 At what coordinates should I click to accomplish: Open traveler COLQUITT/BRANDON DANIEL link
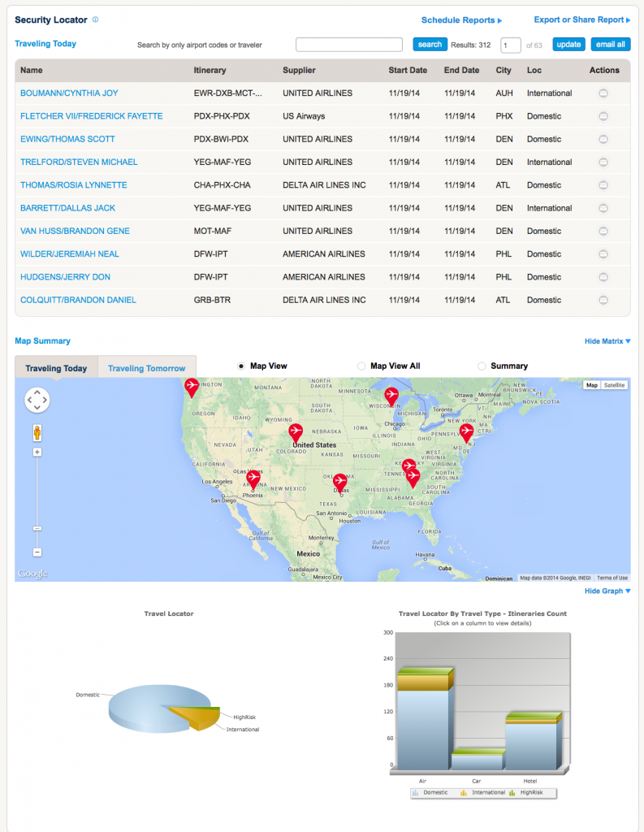78,301
